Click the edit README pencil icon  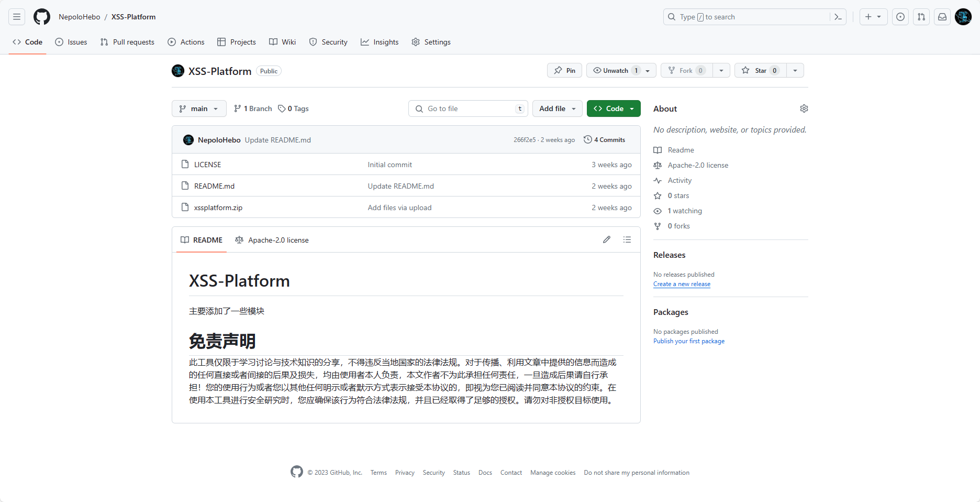(606, 239)
